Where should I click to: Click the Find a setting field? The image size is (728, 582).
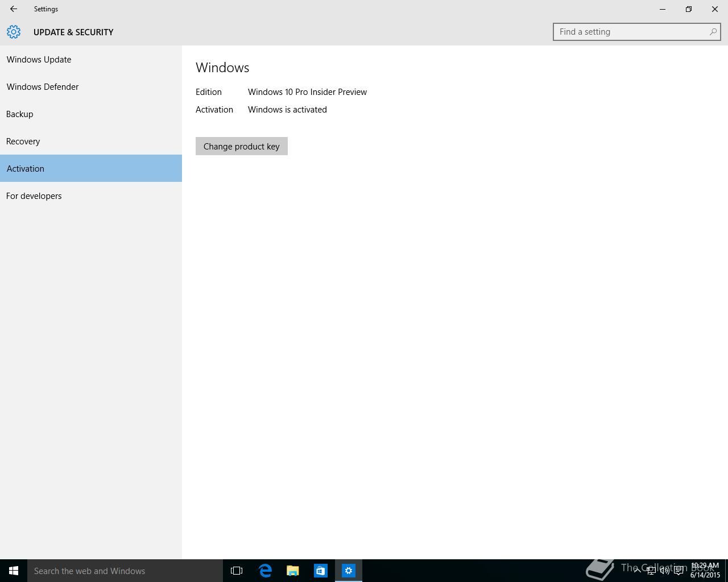[636, 32]
